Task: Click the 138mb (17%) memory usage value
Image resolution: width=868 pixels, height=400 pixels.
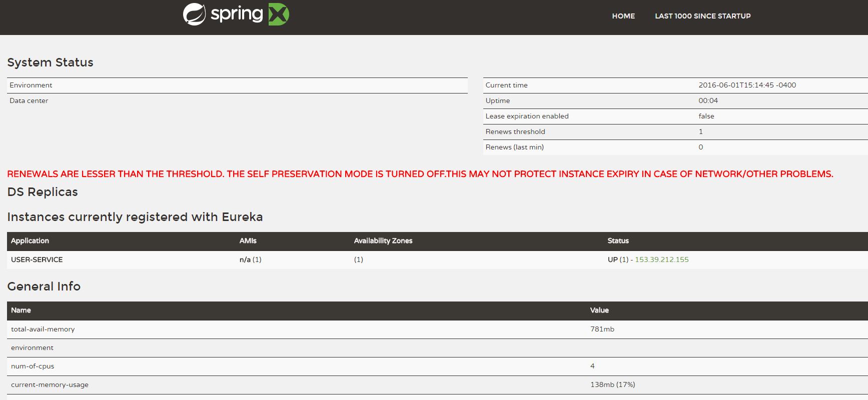Action: [x=612, y=384]
